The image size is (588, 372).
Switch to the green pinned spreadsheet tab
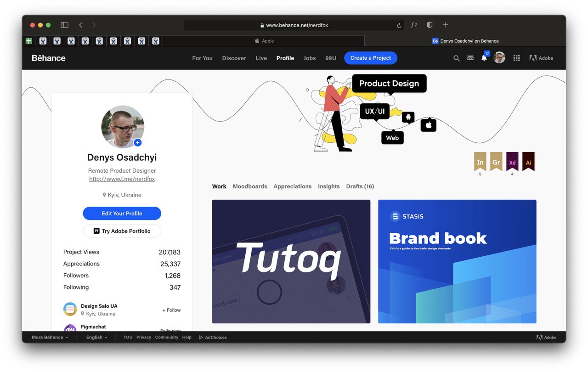[28, 41]
